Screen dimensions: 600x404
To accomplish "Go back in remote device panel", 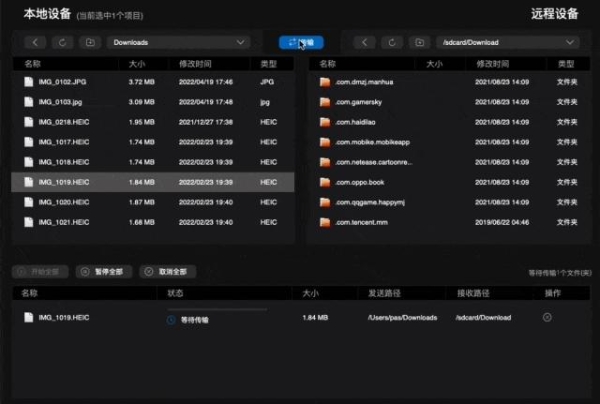I will (x=364, y=42).
